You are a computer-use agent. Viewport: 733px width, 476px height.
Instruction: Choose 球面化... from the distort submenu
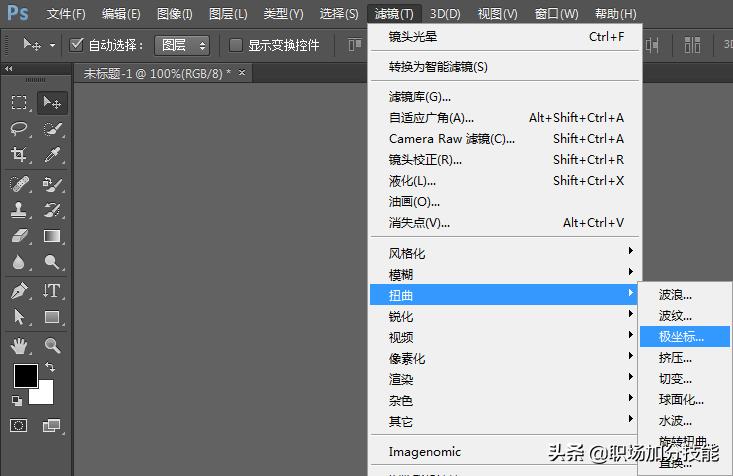[684, 399]
